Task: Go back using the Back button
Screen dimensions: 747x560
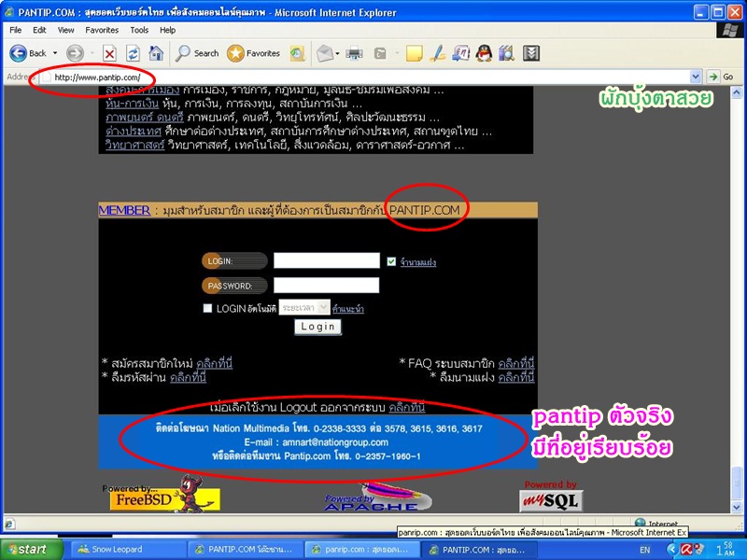Action: [x=28, y=53]
